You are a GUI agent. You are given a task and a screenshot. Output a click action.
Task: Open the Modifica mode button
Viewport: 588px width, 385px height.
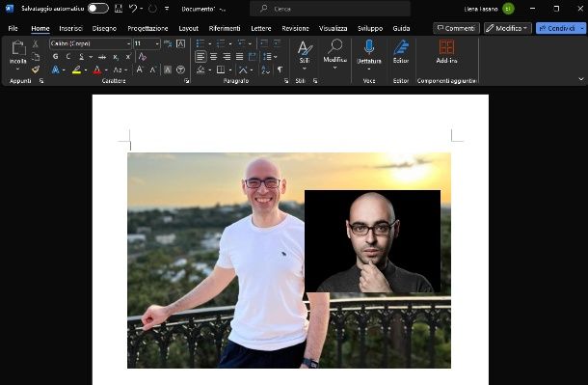pyautogui.click(x=507, y=28)
